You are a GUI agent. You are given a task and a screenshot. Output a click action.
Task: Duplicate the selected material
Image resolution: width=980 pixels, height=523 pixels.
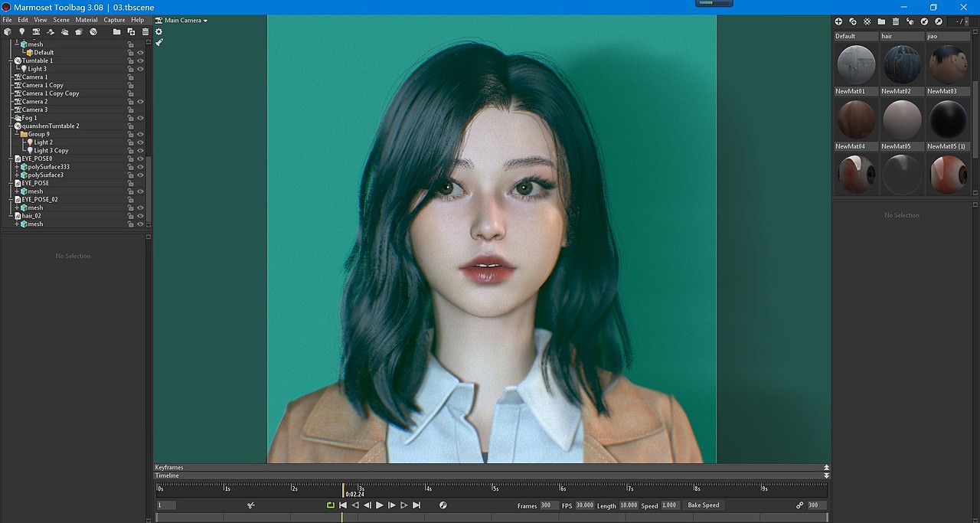click(x=853, y=21)
